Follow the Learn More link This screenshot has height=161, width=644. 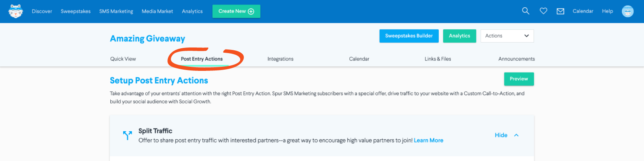[x=429, y=140]
